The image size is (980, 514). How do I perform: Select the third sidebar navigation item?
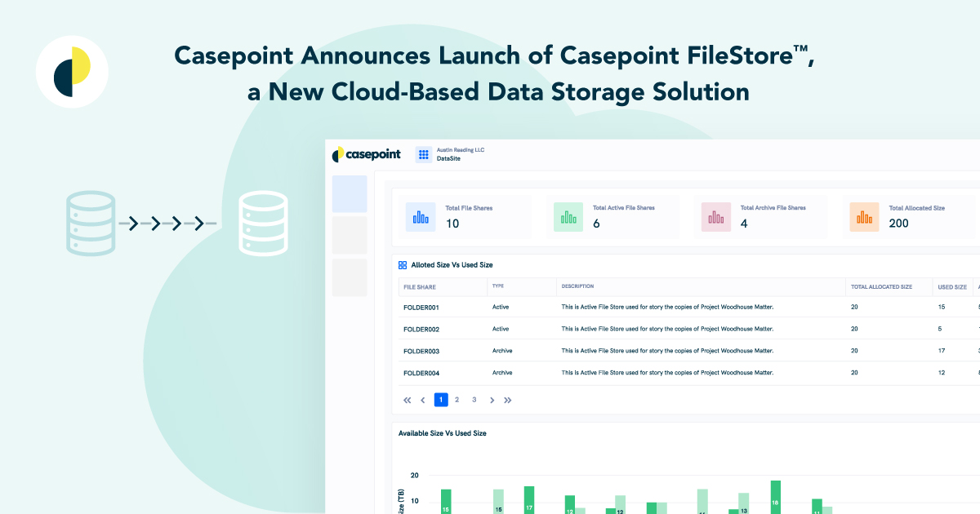[x=350, y=277]
